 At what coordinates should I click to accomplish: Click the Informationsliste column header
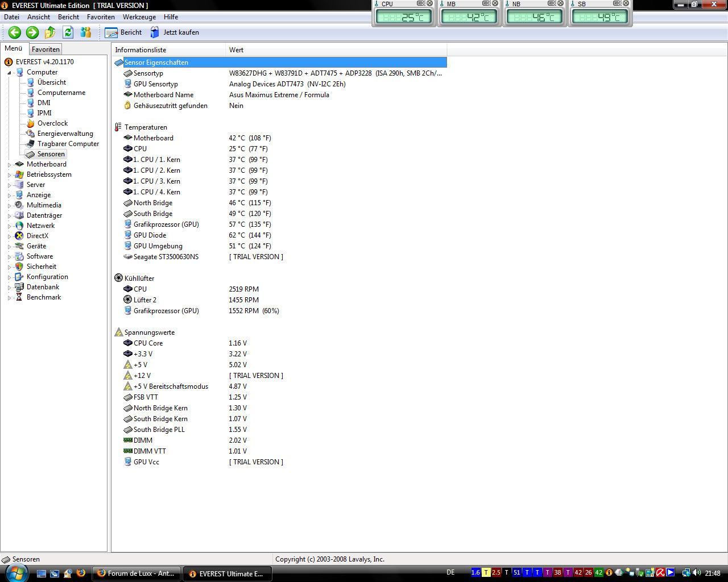pos(169,50)
